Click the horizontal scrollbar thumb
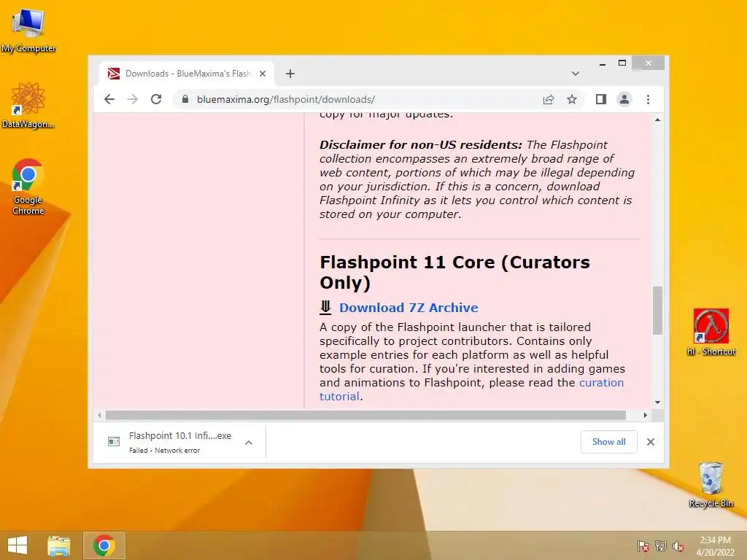 click(365, 415)
